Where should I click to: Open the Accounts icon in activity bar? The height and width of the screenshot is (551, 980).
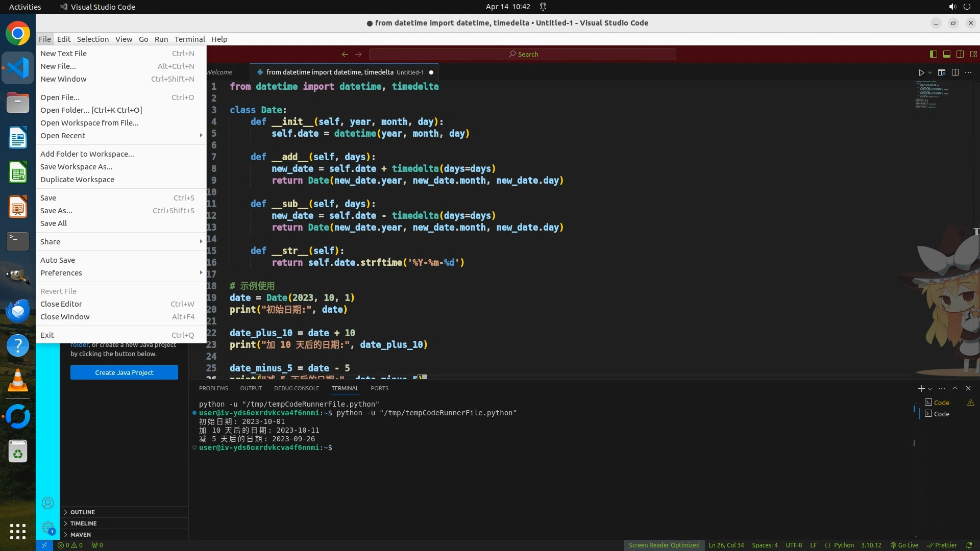click(47, 504)
